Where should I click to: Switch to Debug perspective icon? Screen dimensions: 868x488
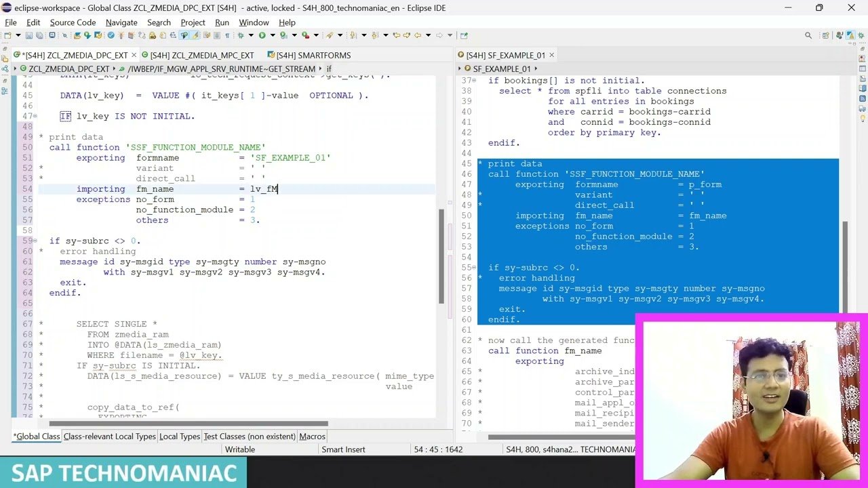click(x=860, y=35)
